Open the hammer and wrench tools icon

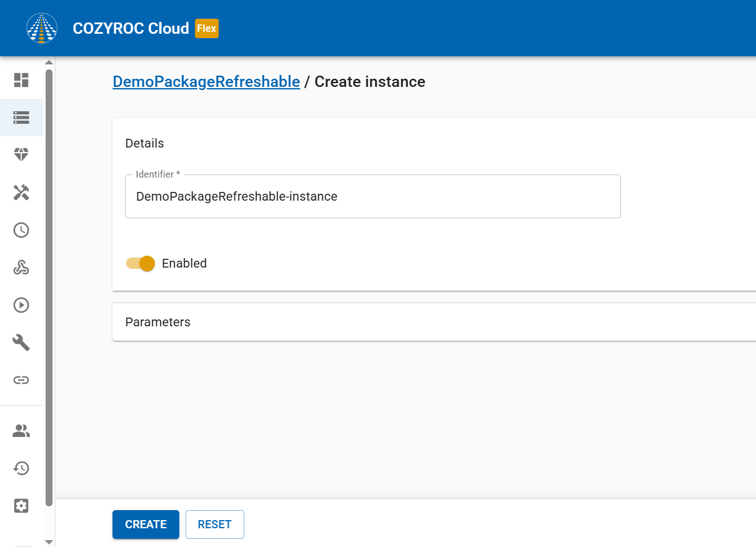tap(21, 193)
